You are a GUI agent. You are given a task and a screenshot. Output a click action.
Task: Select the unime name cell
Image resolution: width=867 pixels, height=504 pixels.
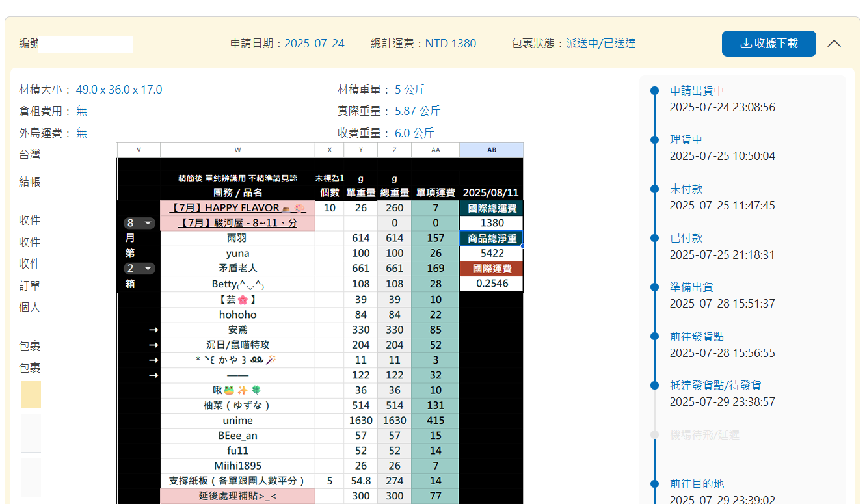(x=237, y=421)
